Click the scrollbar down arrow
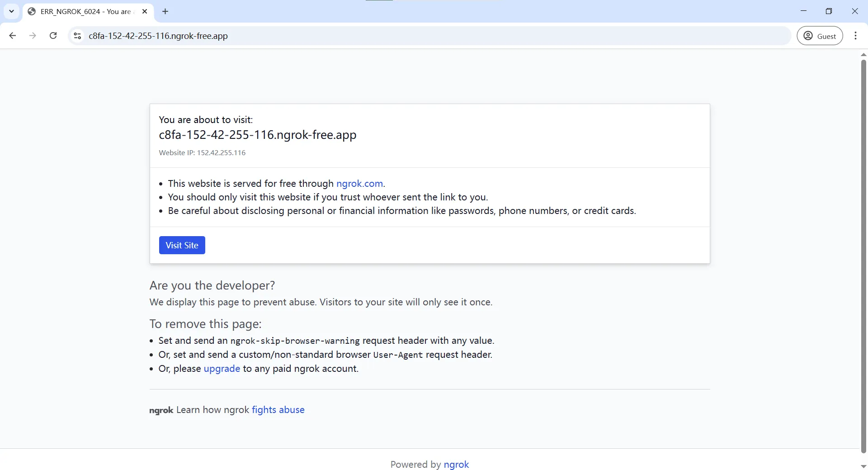The width and height of the screenshot is (868, 470). [863, 466]
